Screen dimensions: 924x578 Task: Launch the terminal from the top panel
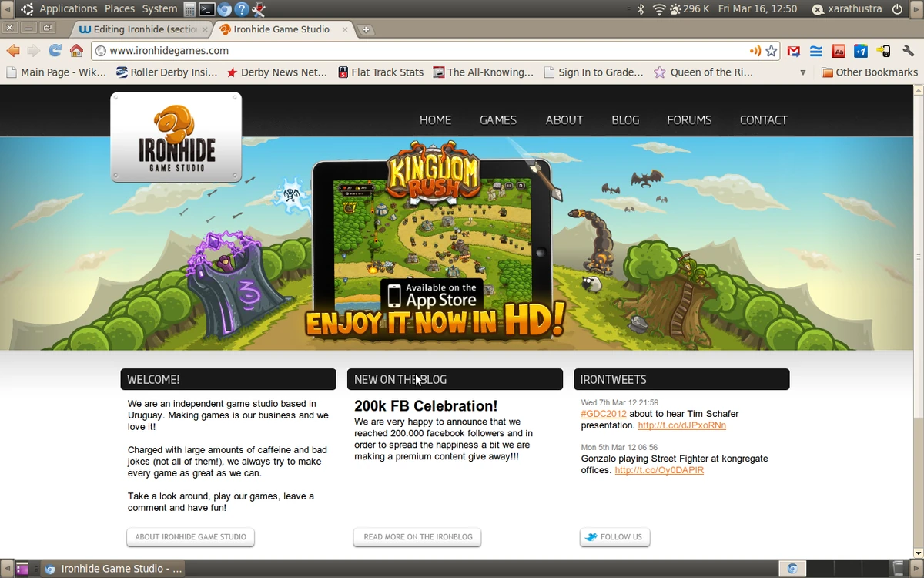click(206, 9)
